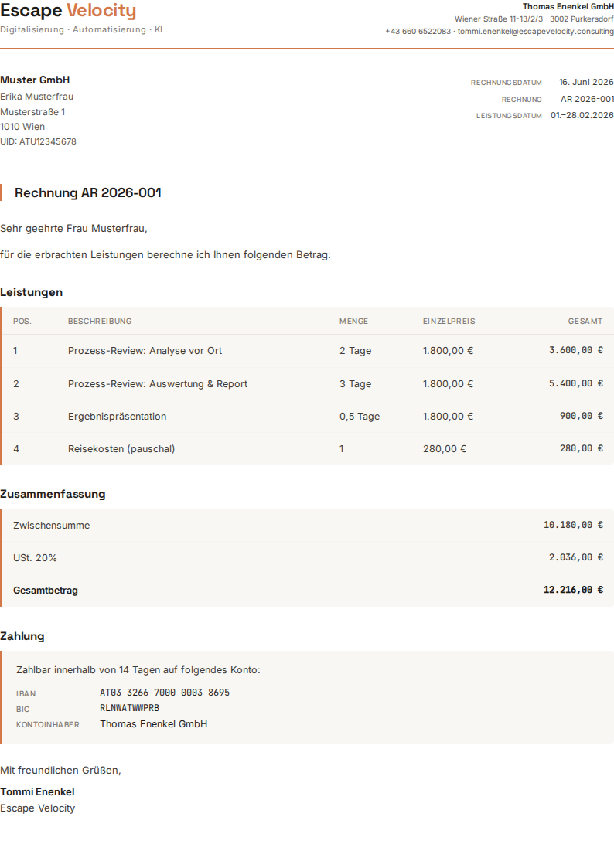Click account holder 'Thomas Enenkel GmbH'
This screenshot has height=868, width=614.
pos(154,724)
